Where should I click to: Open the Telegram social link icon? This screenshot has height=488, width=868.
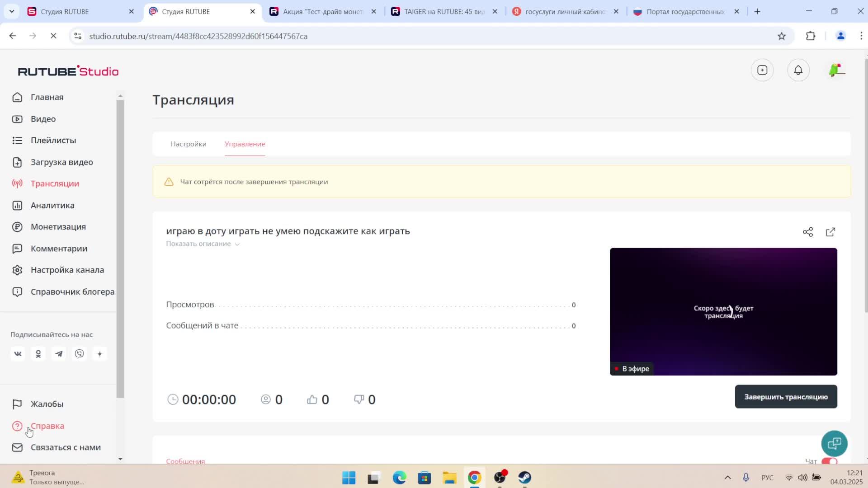pos(59,354)
